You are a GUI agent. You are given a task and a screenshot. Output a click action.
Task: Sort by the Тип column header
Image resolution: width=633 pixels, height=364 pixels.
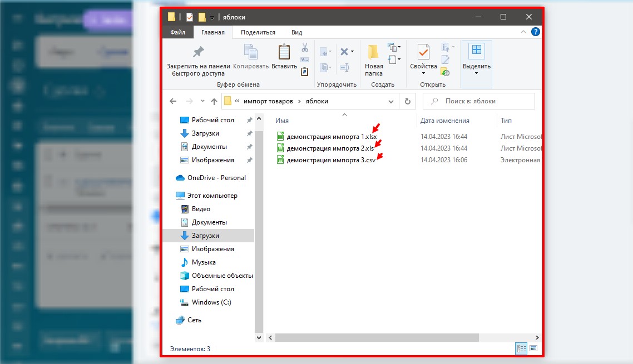(506, 121)
